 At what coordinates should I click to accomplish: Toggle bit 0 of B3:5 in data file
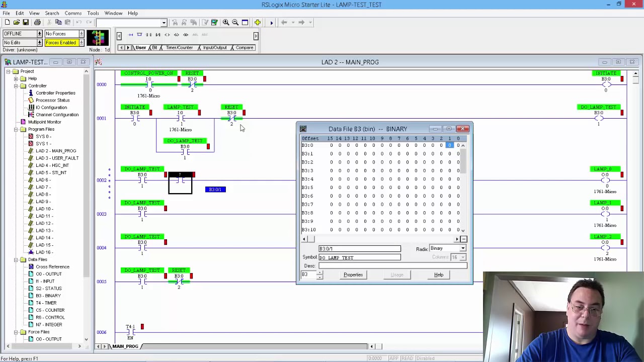[458, 188]
